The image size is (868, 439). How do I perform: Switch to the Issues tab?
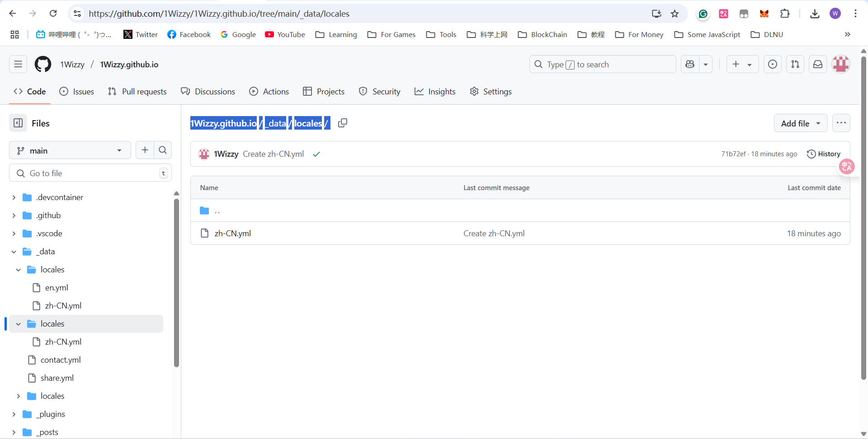click(x=77, y=91)
